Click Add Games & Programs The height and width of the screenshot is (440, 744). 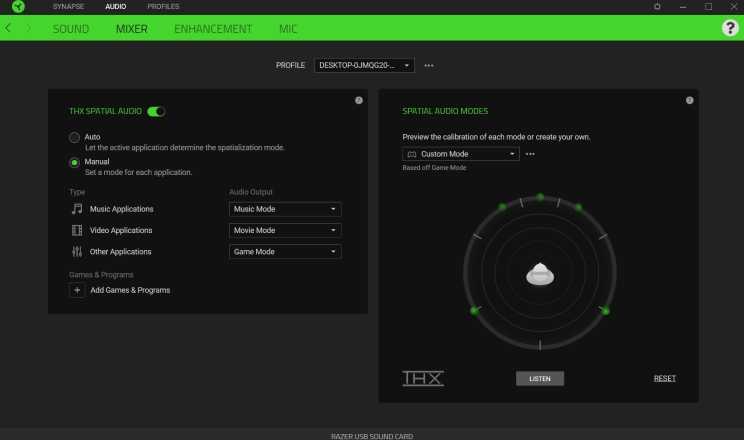pyautogui.click(x=130, y=290)
